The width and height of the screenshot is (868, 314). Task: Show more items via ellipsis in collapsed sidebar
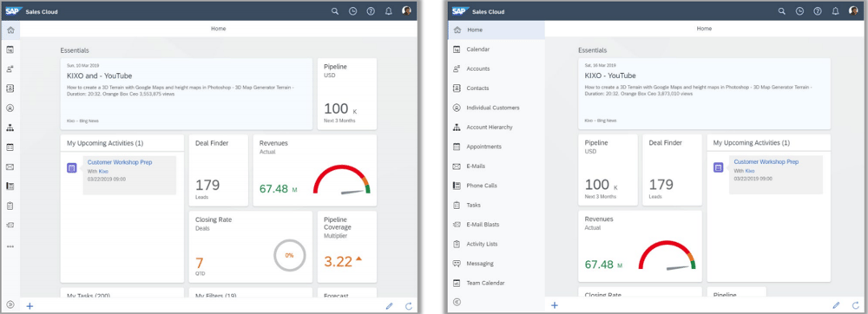[x=10, y=246]
